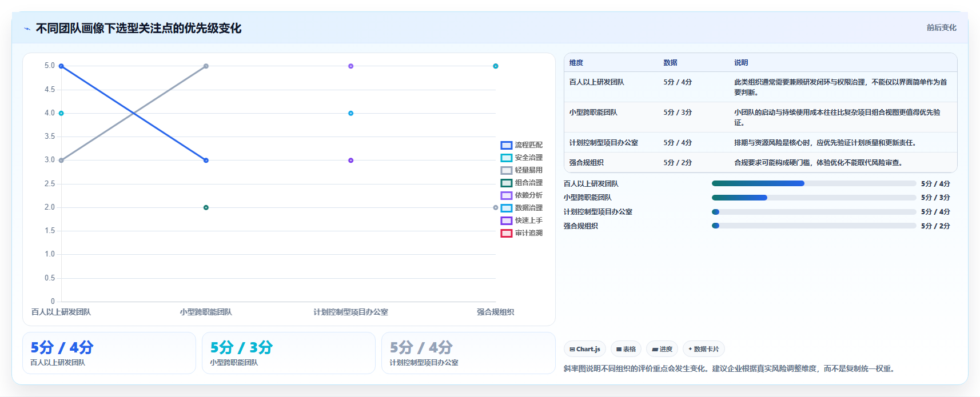Click 5分 / 3分 in the 小型跨职能团队 table row
980x397 pixels.
click(678, 113)
